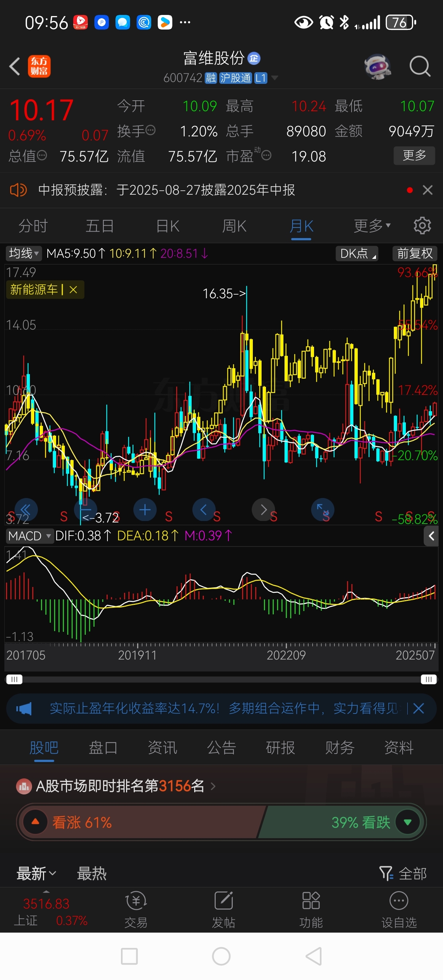Screen dimensions: 443x980
Task: Open the 中报预披露 announcement text
Action: 166,190
